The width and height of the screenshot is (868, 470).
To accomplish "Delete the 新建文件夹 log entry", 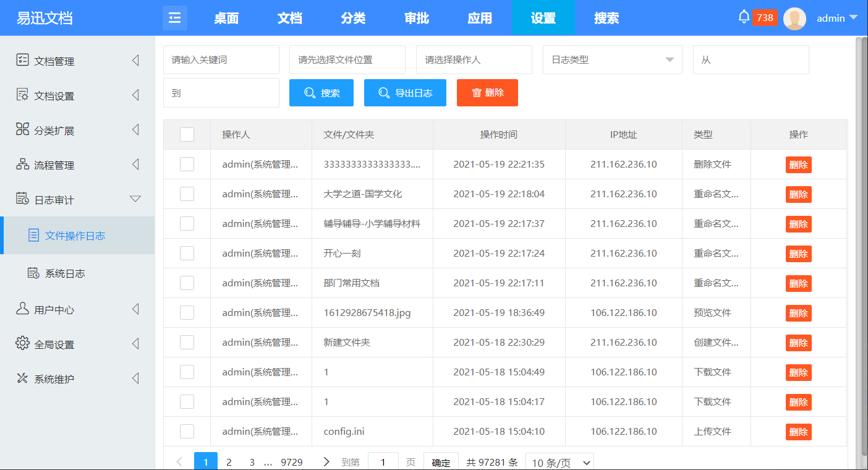I will 798,343.
